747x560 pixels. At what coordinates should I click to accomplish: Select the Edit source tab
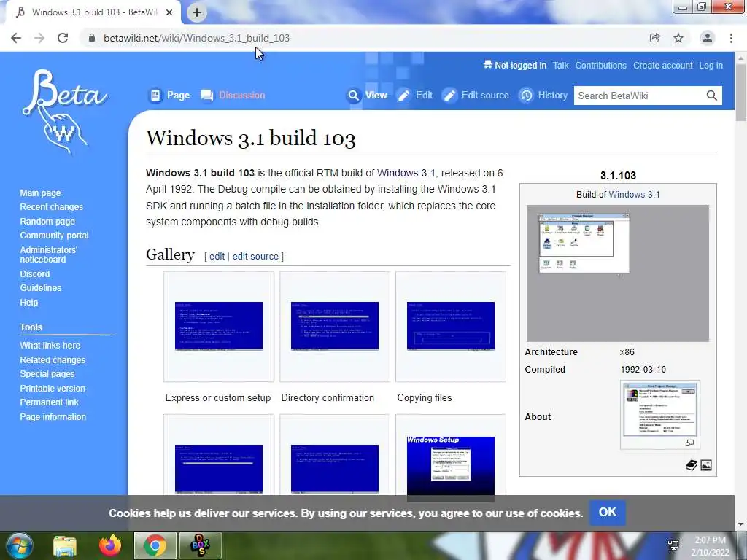point(476,96)
